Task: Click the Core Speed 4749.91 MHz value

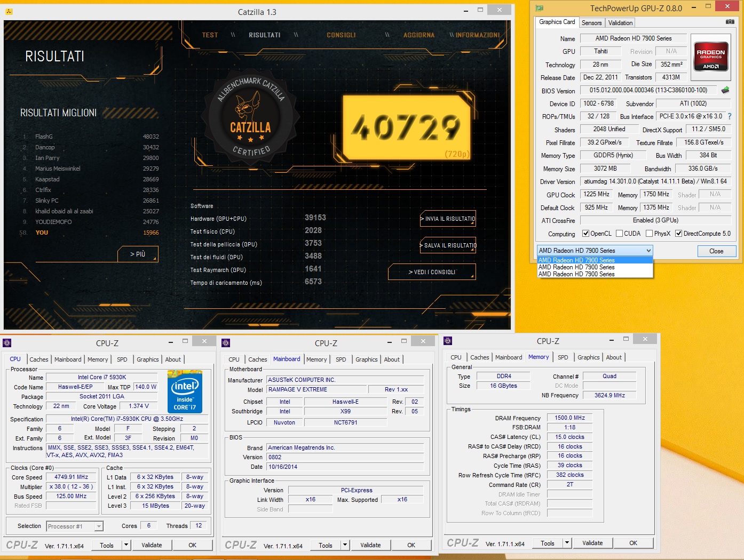Action: 72,477
